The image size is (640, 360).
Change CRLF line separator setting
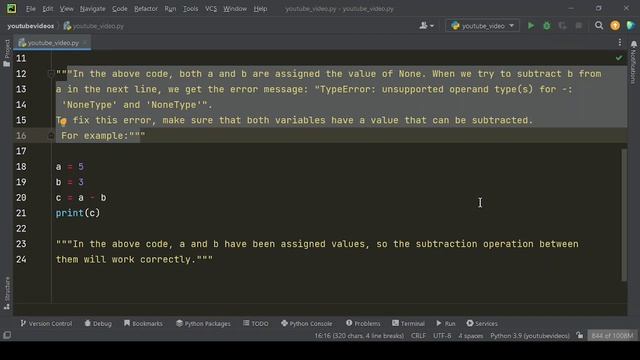click(418, 336)
